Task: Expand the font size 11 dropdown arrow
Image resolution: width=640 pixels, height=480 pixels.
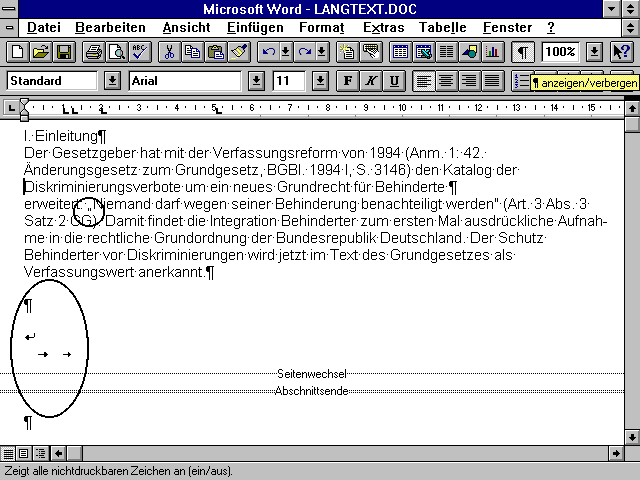Action: click(320, 81)
